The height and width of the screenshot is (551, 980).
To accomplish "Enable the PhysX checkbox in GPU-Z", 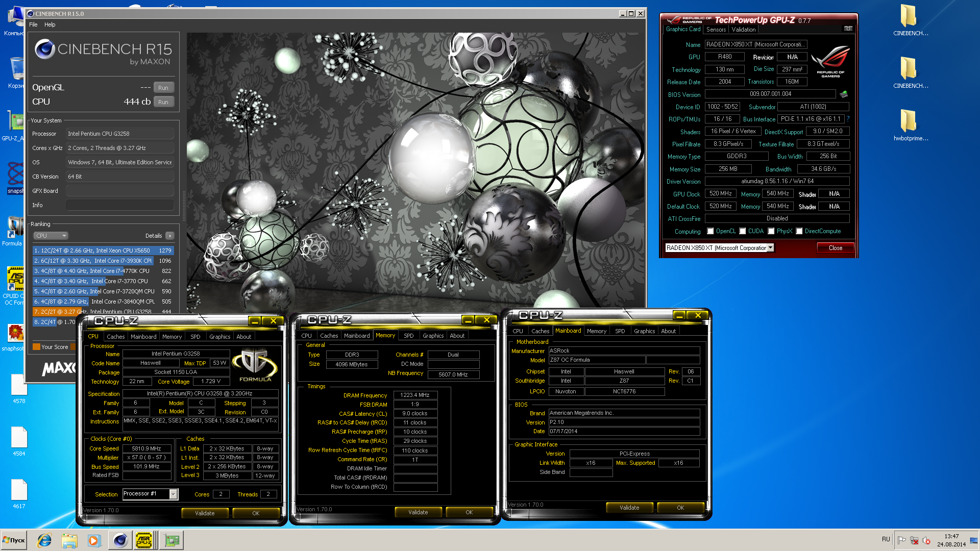I will coord(771,231).
